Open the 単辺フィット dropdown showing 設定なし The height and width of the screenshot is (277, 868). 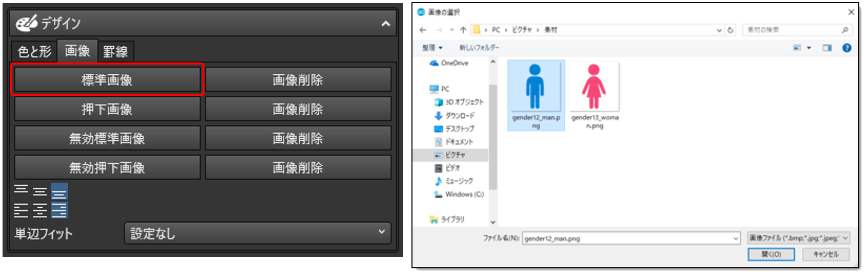point(257,233)
